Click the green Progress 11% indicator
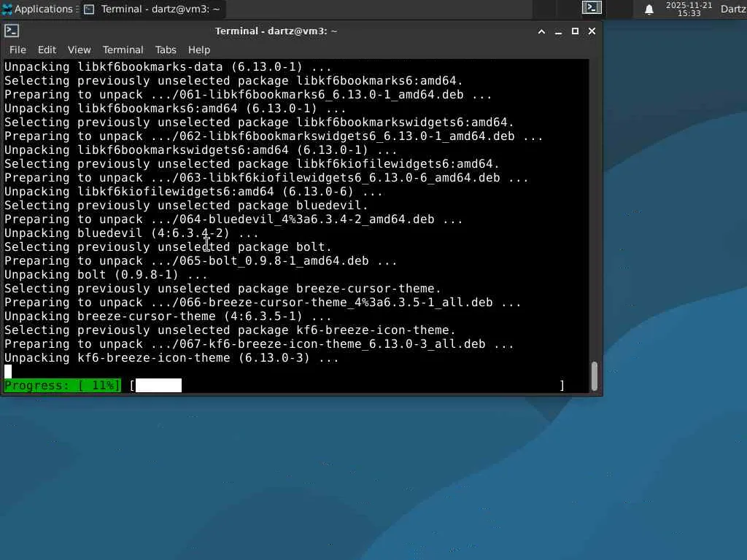Screen dimensions: 747x560 pyautogui.click(x=63, y=386)
